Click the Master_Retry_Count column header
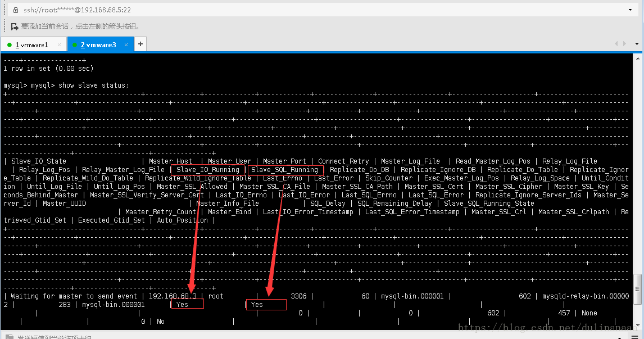This screenshot has height=339, width=644. pyautogui.click(x=161, y=211)
